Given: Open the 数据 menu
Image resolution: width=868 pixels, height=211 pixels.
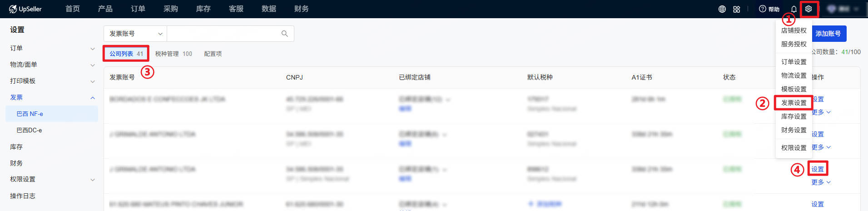Looking at the screenshot, I should pos(269,9).
